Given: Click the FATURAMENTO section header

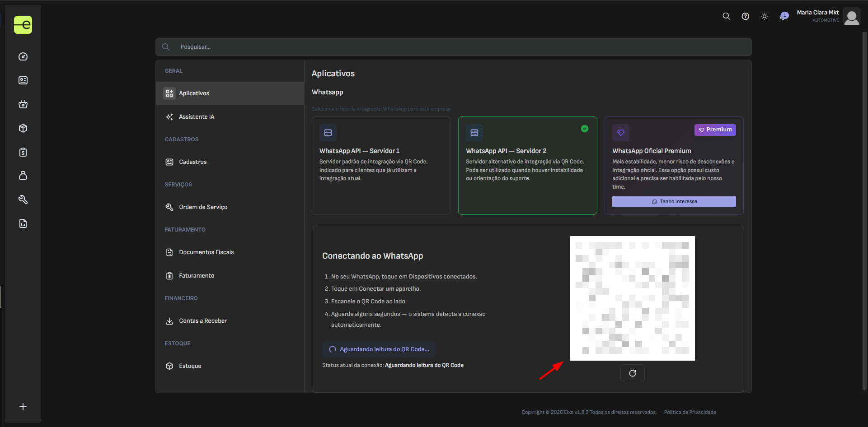Looking at the screenshot, I should (185, 230).
